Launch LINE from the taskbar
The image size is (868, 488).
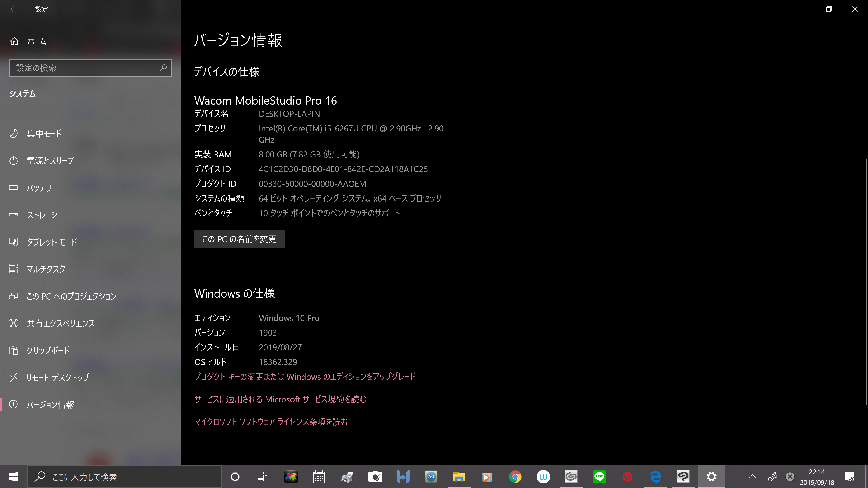tap(599, 476)
